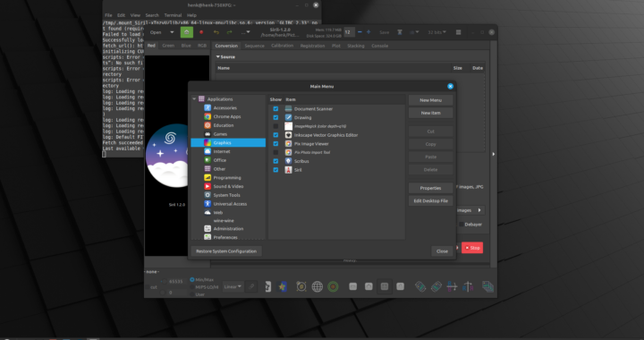Open the Linear display mode dropdown
644x340 pixels.
point(233,286)
